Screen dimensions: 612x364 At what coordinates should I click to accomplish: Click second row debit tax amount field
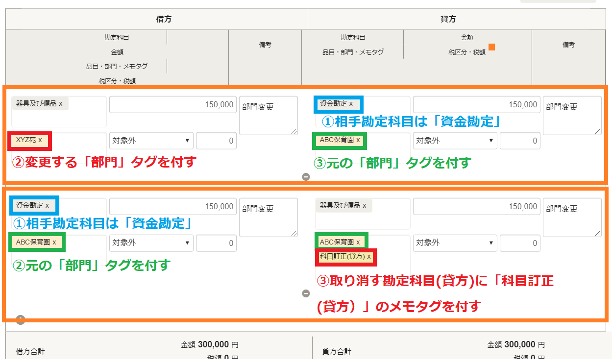(216, 243)
